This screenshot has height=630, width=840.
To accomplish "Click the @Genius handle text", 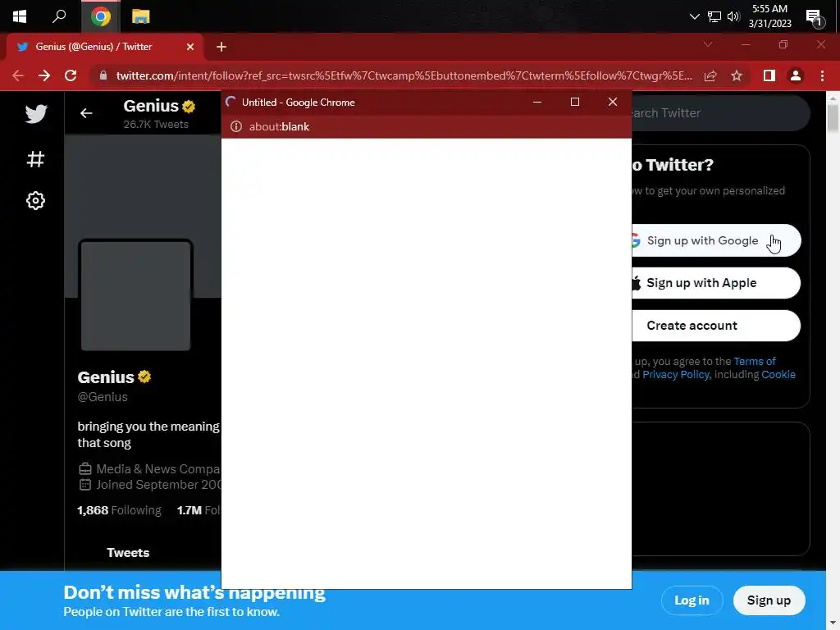I will (103, 397).
